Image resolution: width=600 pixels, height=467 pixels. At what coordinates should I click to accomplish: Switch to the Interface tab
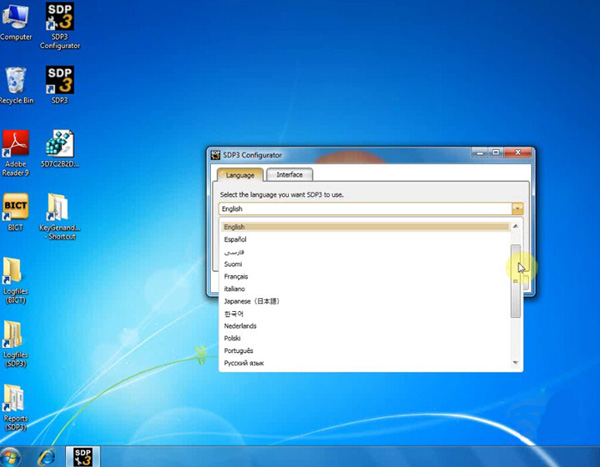289,175
